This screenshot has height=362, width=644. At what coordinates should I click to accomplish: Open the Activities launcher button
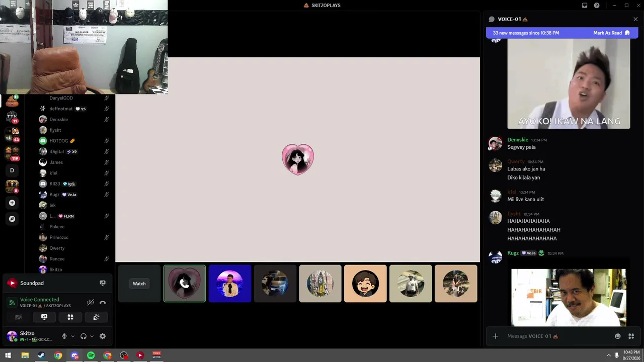coord(70,317)
